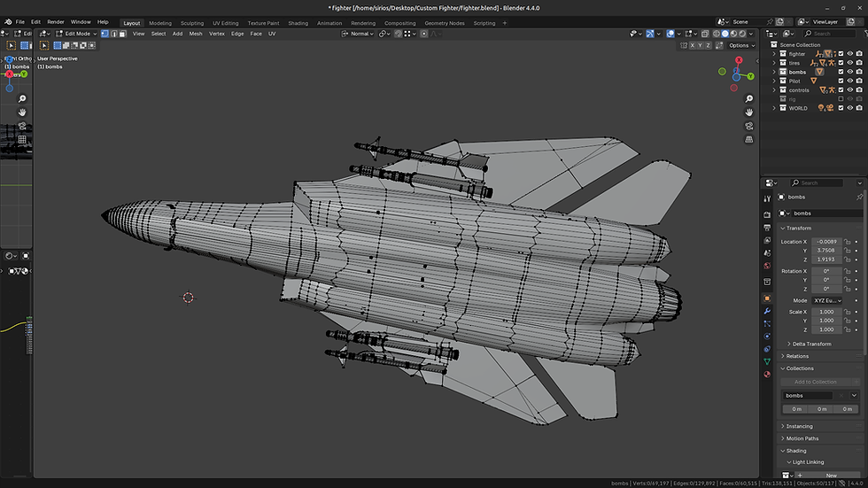Open the Object Data properties tab
The image size is (868, 488).
pyautogui.click(x=767, y=362)
